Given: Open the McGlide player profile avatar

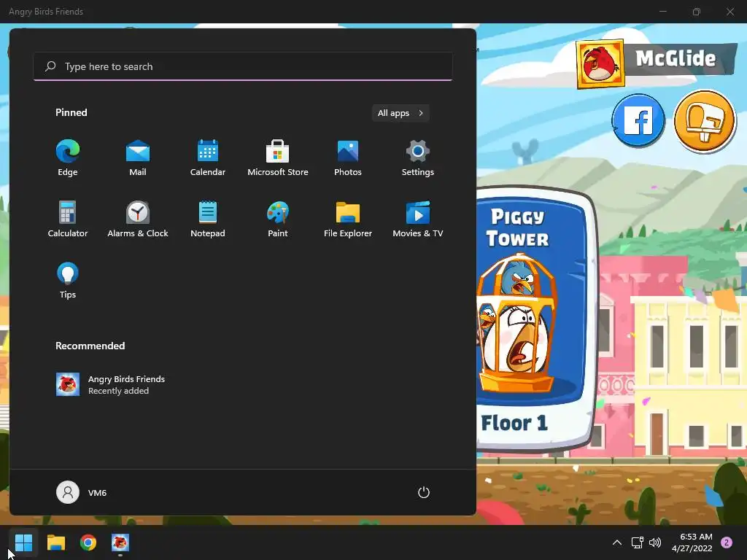Looking at the screenshot, I should (600, 64).
